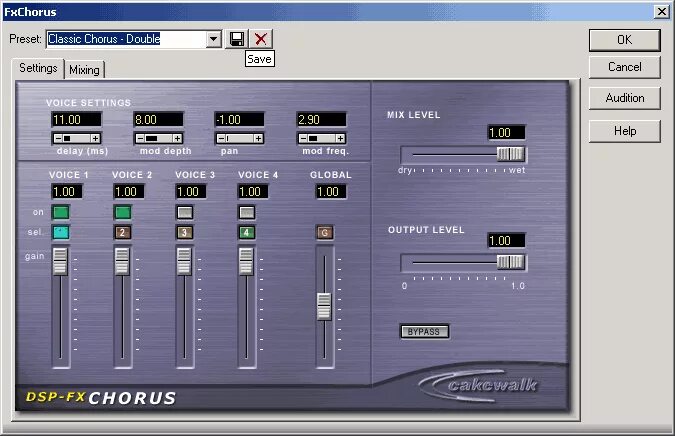Confirm with the OK button

[624, 40]
